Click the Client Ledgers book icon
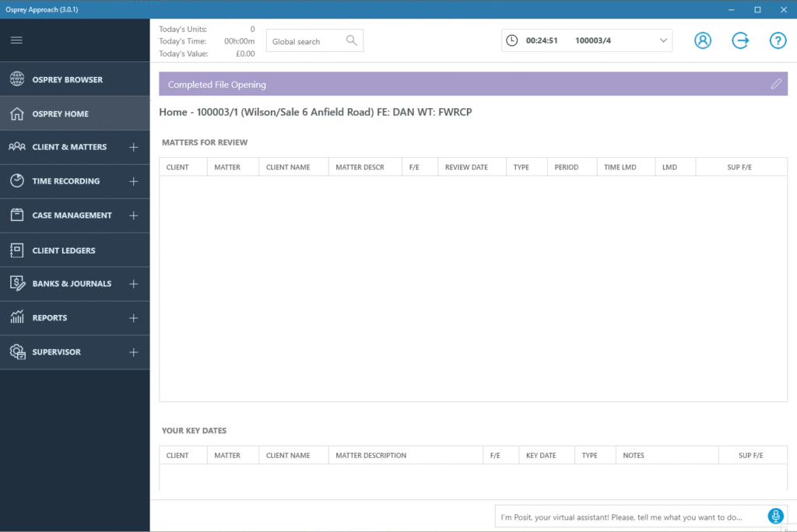The width and height of the screenshot is (797, 532). 17,250
